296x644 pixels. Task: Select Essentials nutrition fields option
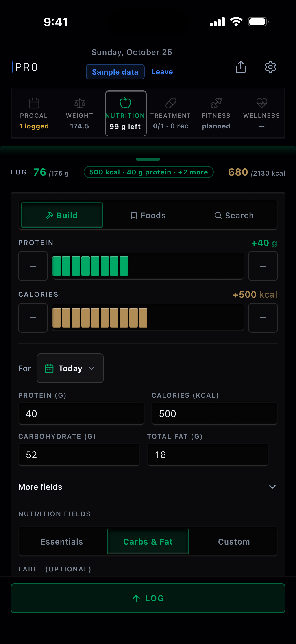pos(62,542)
